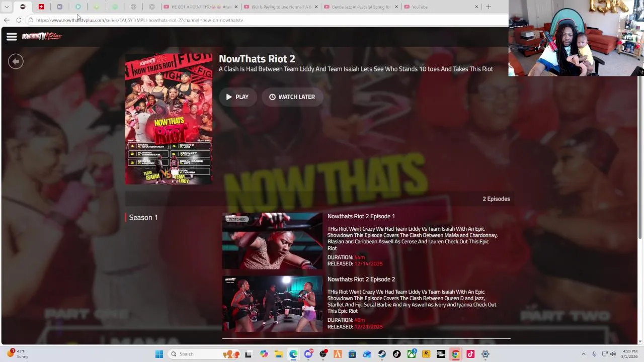The image size is (644, 362).
Task: Reload the current page
Action: (x=19, y=20)
